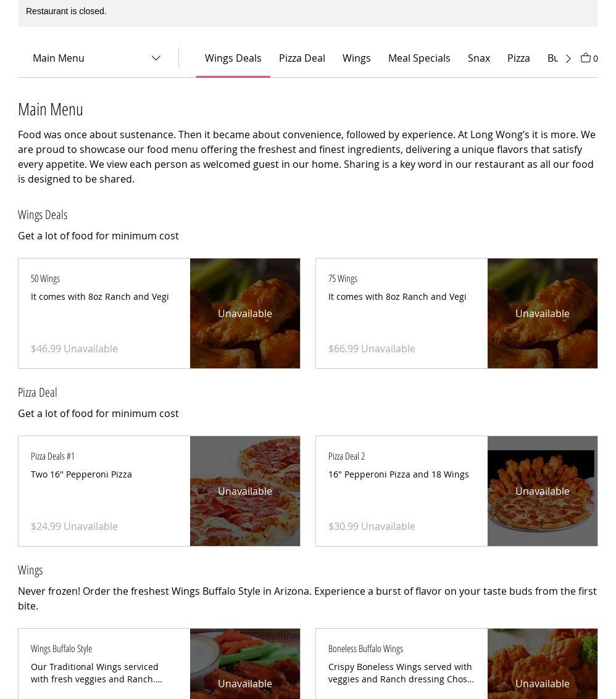
Task: Open the Pizza Deal 2 item title
Action: tap(347, 456)
